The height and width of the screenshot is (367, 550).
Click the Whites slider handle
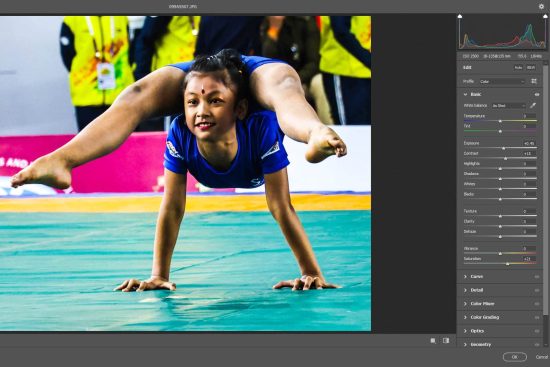tap(500, 189)
